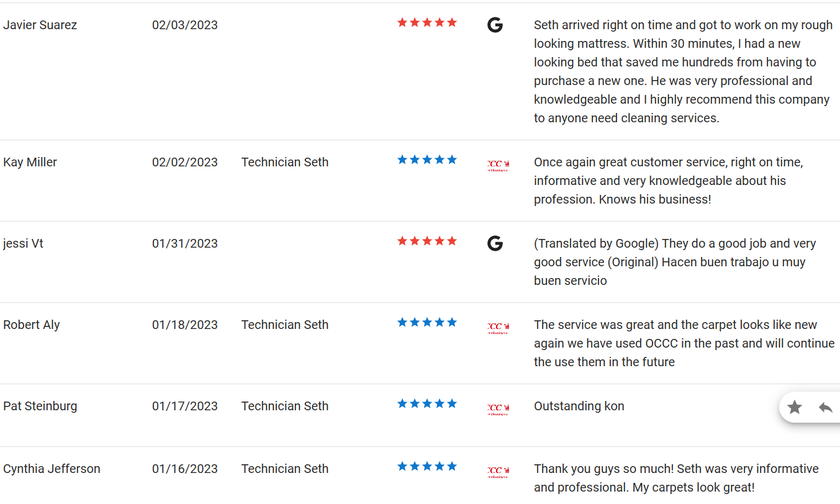Click jessi Vt's red star rating
Viewport: 840px width, 504px height.
pos(427,241)
